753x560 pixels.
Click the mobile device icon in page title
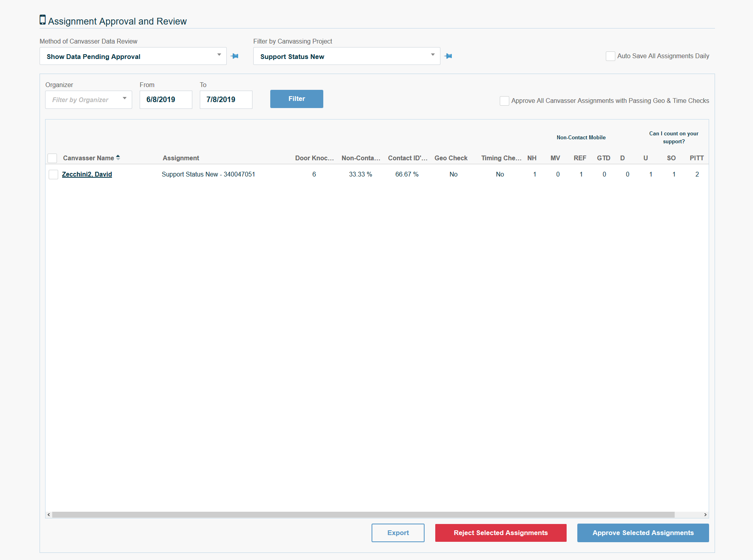pyautogui.click(x=43, y=20)
